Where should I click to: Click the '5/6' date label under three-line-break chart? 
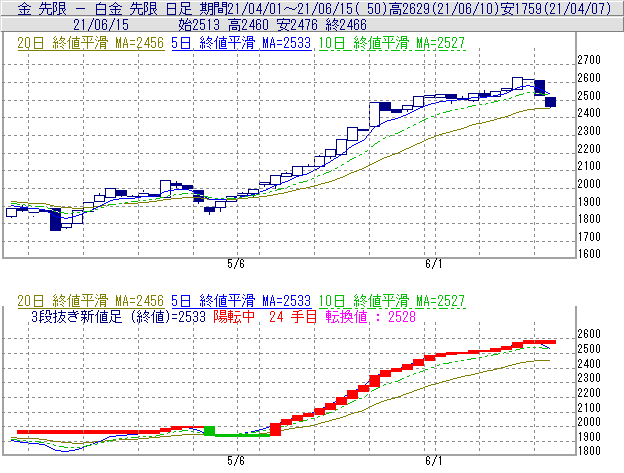point(236,461)
